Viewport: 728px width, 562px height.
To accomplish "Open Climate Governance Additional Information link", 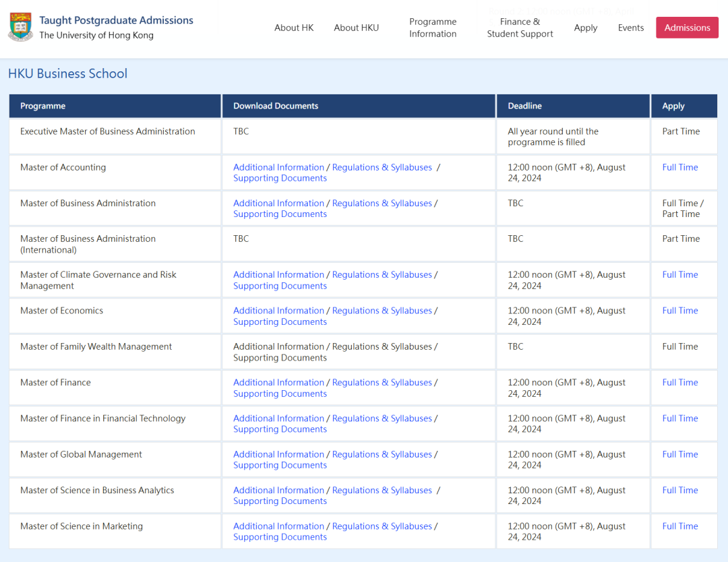I will coord(278,275).
